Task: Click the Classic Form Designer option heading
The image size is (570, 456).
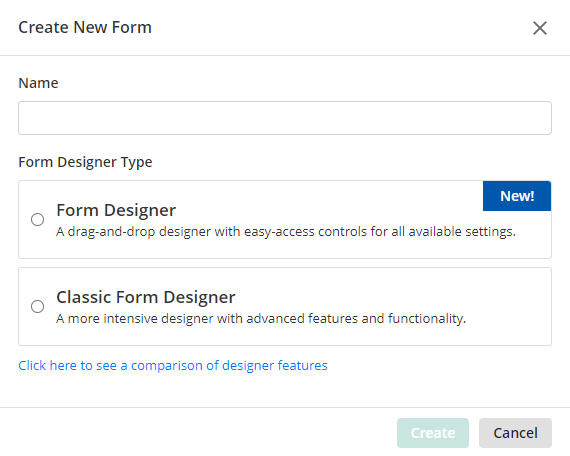Action: tap(146, 297)
